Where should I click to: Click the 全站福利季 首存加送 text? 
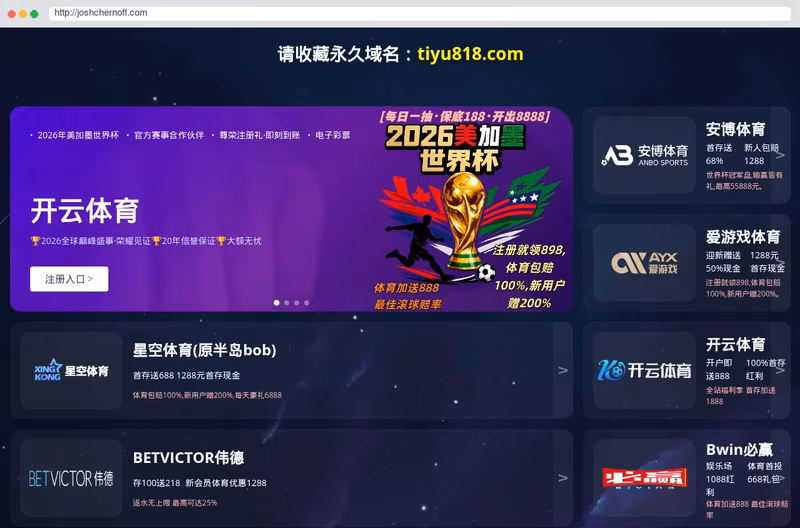(x=741, y=396)
